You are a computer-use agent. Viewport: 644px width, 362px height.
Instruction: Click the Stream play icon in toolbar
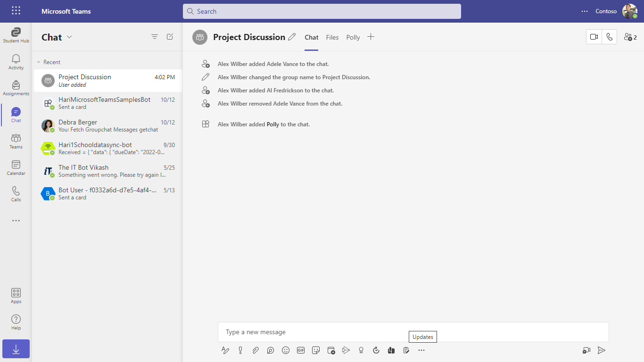coord(346,350)
